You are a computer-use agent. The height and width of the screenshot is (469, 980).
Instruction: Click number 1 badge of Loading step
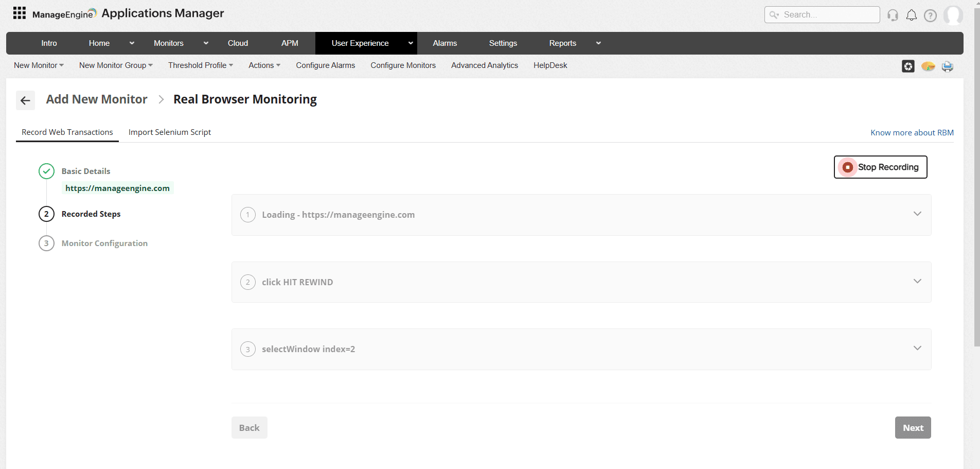click(x=248, y=215)
